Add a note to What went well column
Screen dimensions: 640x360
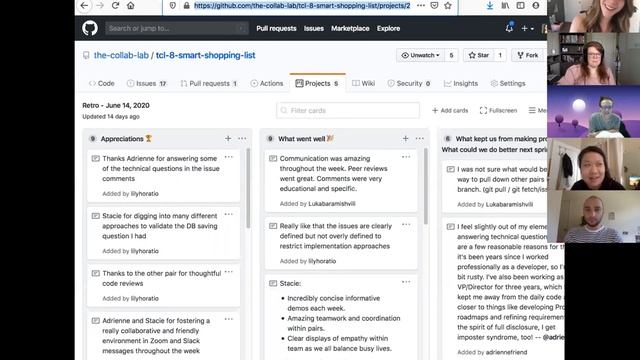point(405,138)
